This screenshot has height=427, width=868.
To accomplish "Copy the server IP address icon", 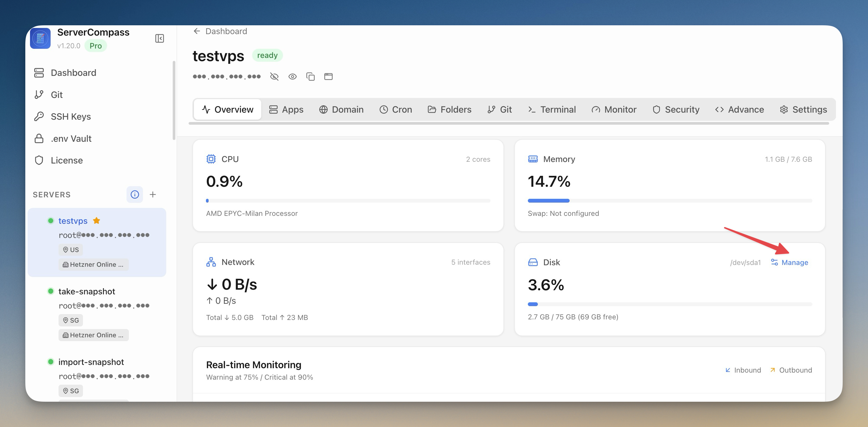I will pyautogui.click(x=310, y=77).
